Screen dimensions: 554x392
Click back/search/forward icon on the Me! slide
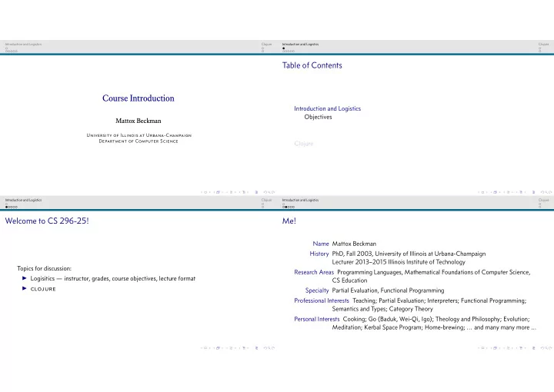(x=546, y=348)
